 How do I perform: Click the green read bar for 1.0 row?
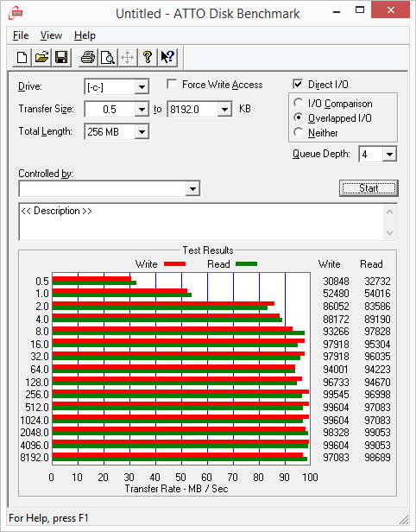pyautogui.click(x=122, y=294)
